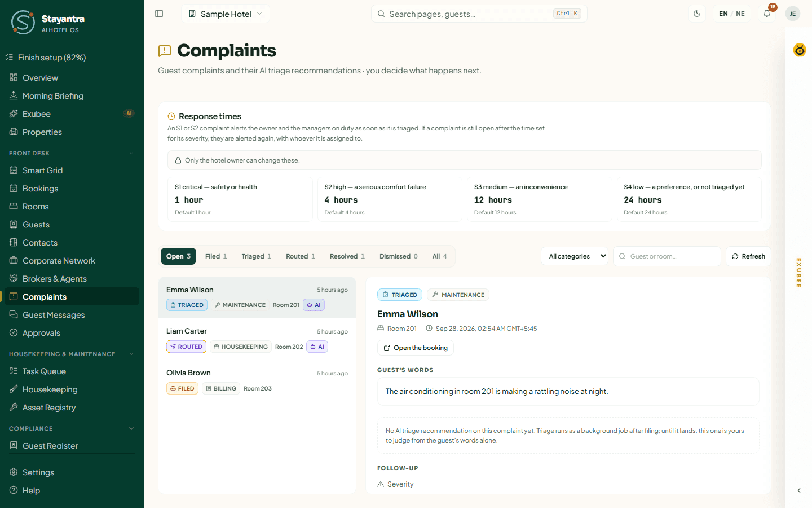Show the Dismissed complaints tab
This screenshot has height=508, width=812.
pos(399,256)
